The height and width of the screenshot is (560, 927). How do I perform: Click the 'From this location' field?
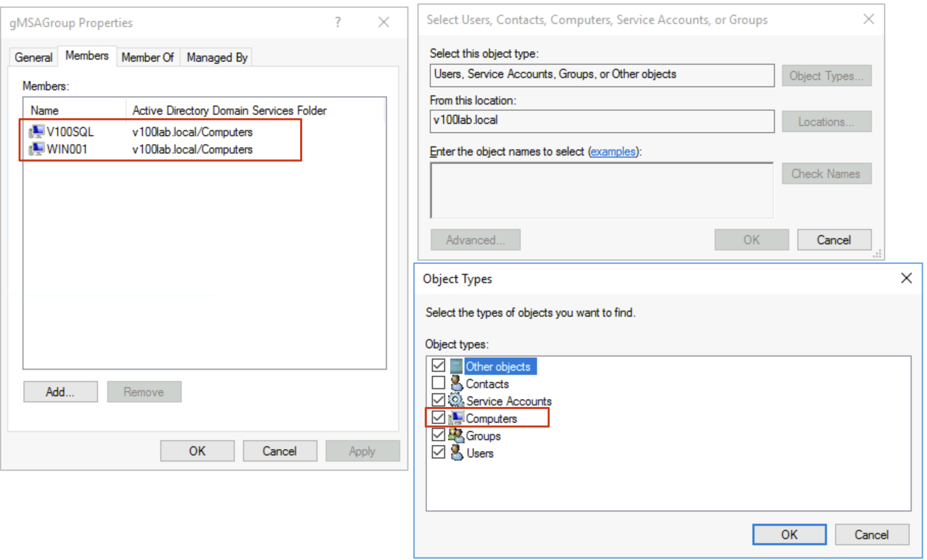coord(602,121)
